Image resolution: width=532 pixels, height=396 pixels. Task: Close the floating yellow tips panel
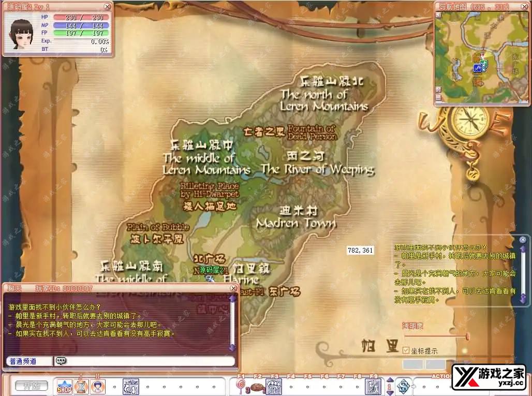pos(523,240)
